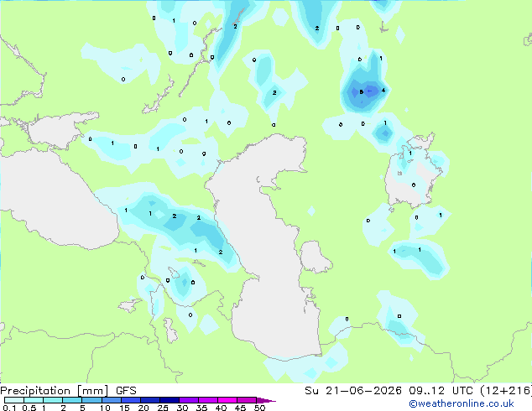The height and width of the screenshot is (411, 532).
Task: Click the "25" label on the scale
Action: (163, 408)
